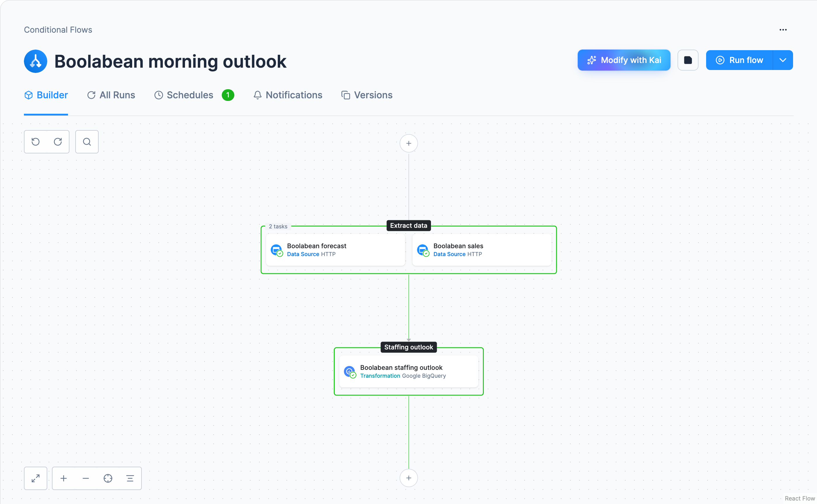Zoom in on the canvas
817x504 pixels.
64,478
